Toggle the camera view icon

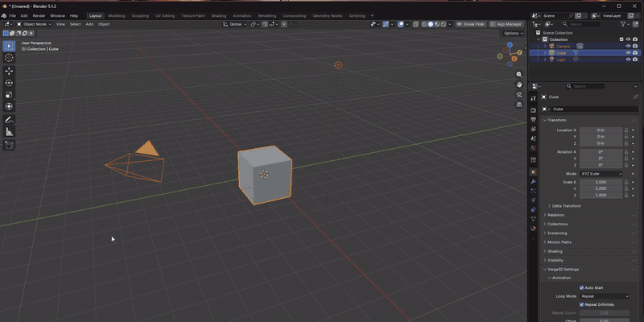tap(519, 94)
